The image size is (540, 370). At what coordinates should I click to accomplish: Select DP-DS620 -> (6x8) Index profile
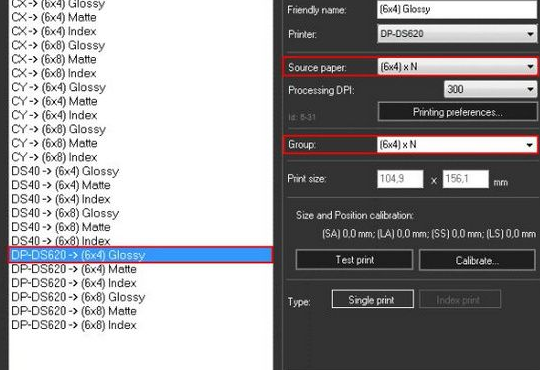(x=141, y=325)
